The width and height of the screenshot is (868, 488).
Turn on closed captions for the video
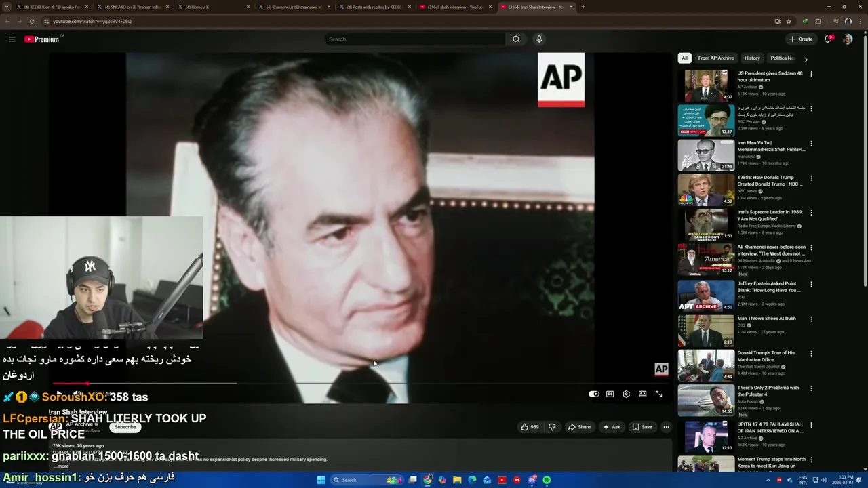tap(610, 394)
